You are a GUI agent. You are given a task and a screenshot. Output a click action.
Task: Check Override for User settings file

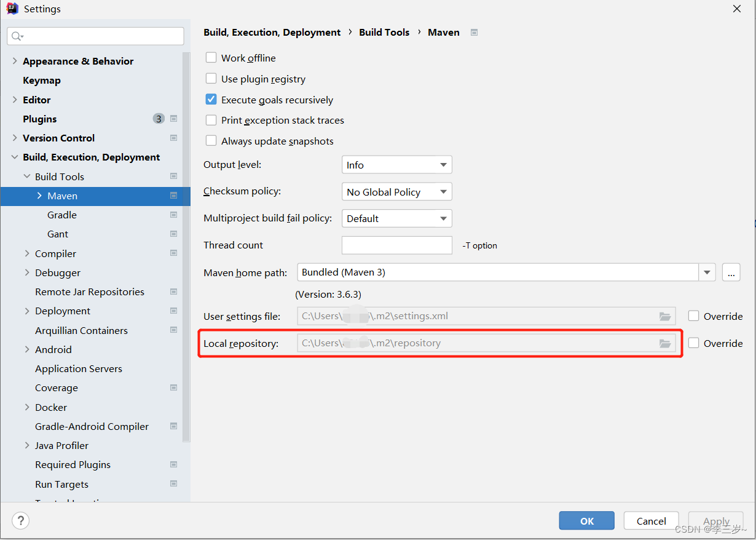[x=694, y=316]
